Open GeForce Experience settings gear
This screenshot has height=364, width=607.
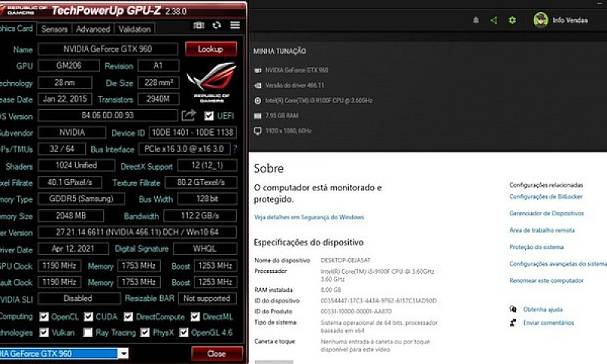click(512, 20)
